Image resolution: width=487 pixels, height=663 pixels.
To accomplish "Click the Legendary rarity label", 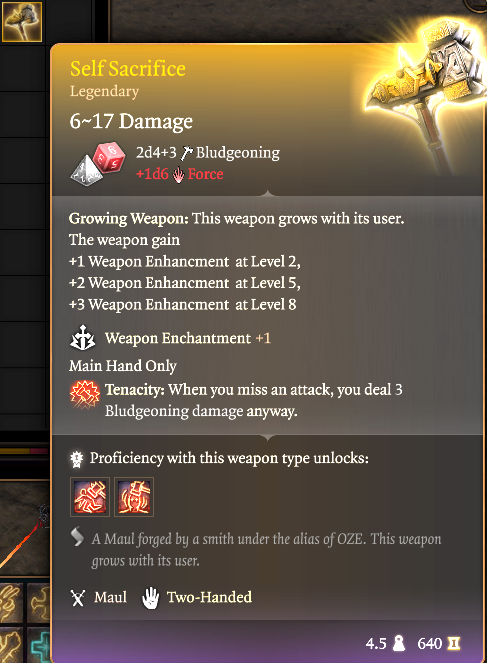I will pyautogui.click(x=104, y=92).
